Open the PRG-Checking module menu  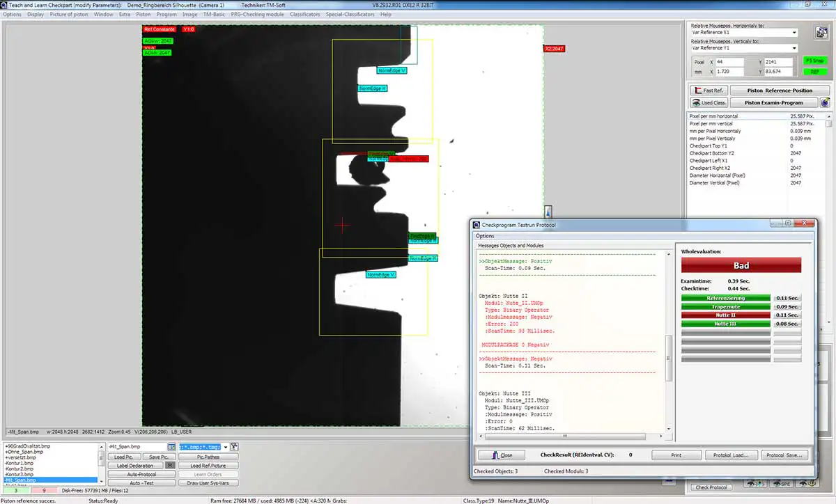click(x=257, y=14)
